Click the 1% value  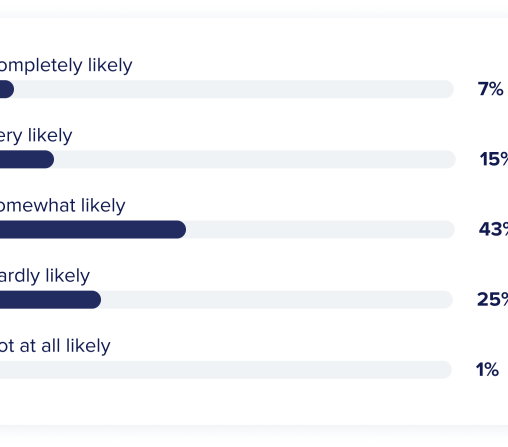487,370
